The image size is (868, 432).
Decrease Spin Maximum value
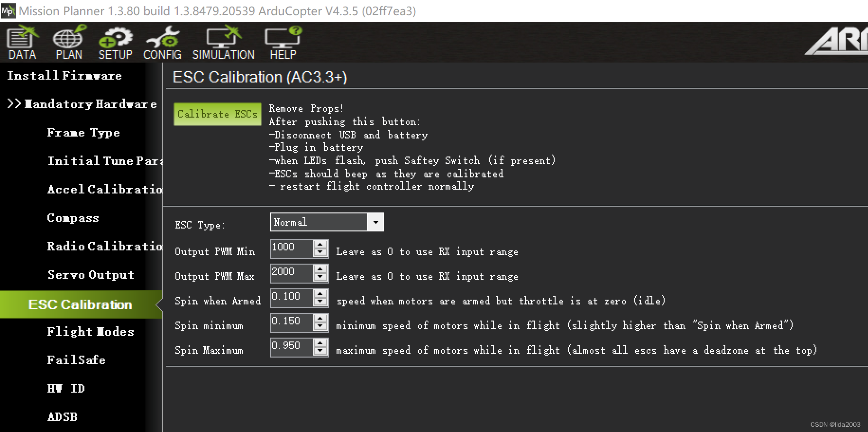pos(321,351)
